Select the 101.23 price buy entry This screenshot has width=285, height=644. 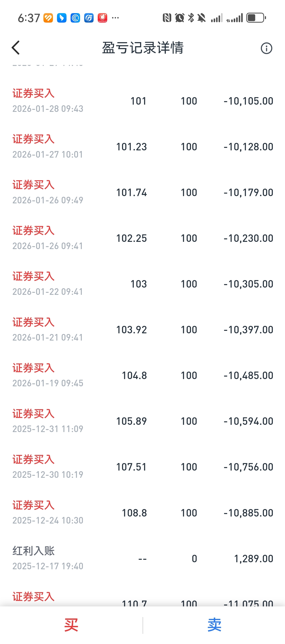pos(142,147)
